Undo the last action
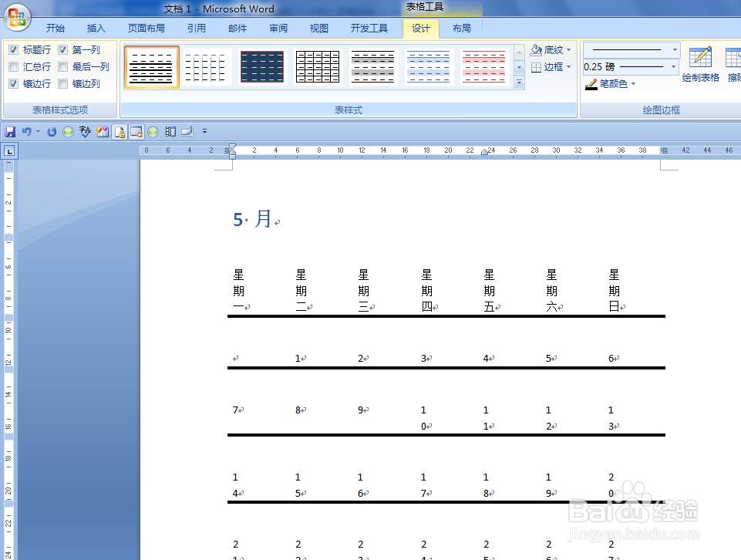 click(27, 132)
